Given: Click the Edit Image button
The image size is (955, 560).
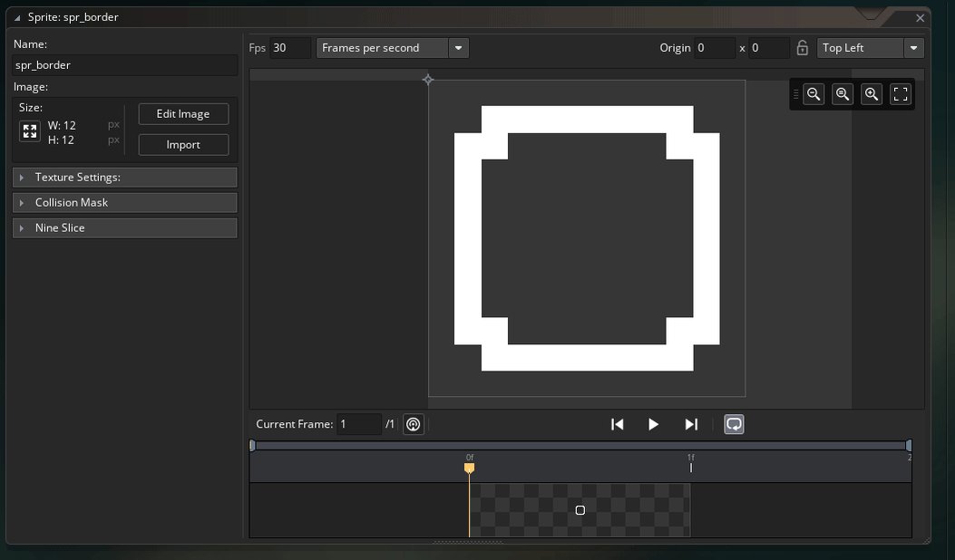Looking at the screenshot, I should tap(183, 114).
